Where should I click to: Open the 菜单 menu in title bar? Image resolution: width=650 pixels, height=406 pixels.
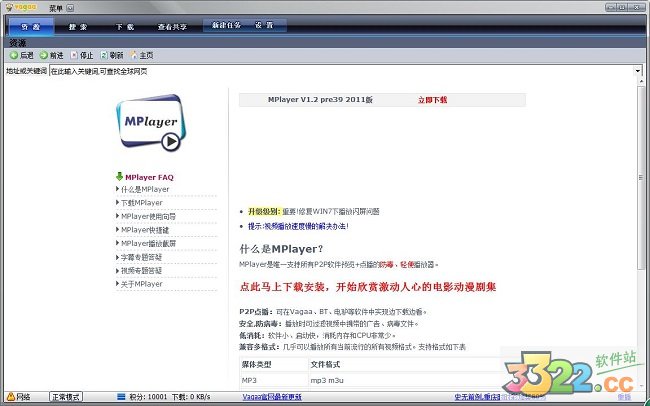pos(56,8)
